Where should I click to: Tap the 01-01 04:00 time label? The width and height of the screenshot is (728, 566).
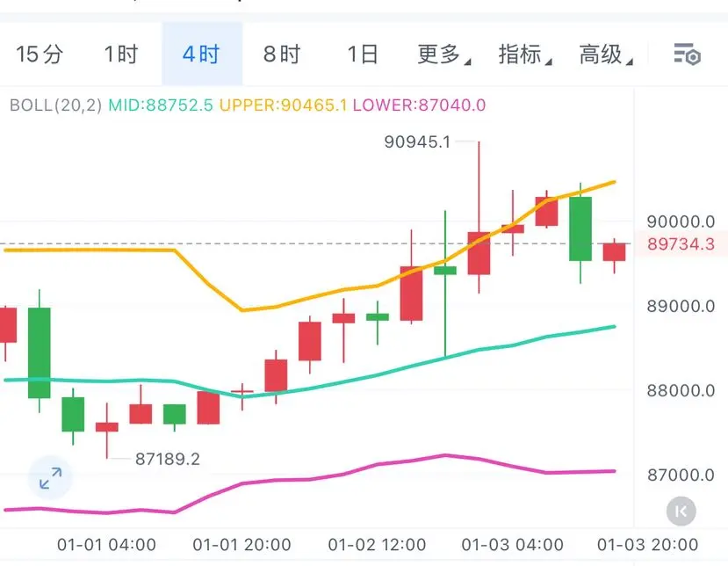(x=107, y=545)
